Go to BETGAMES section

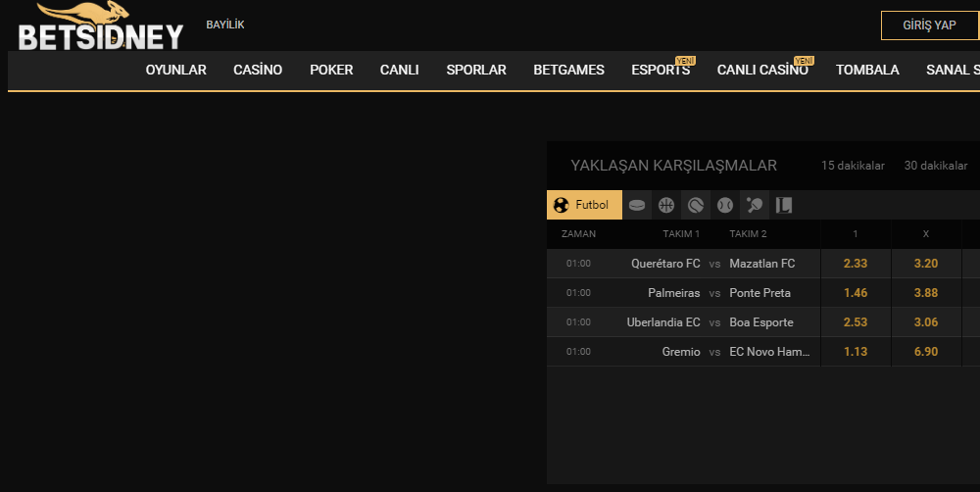(568, 70)
